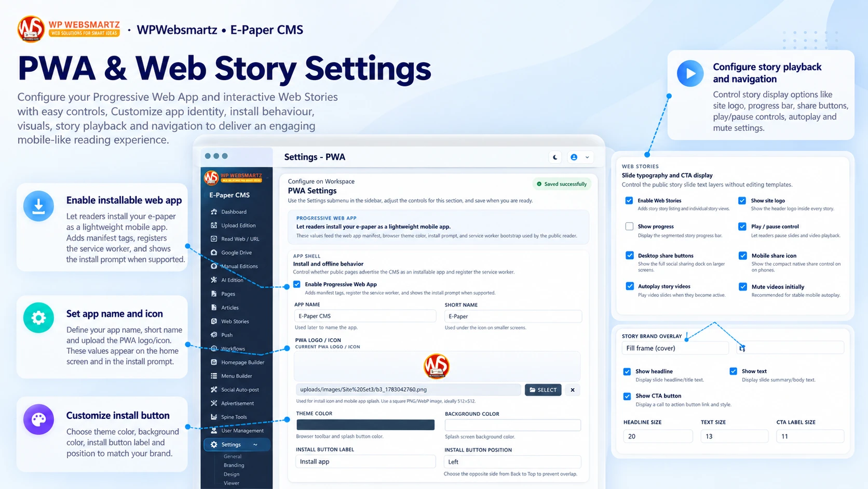Enable the Show progress checkbox
This screenshot has height=489, width=868.
coord(629,227)
